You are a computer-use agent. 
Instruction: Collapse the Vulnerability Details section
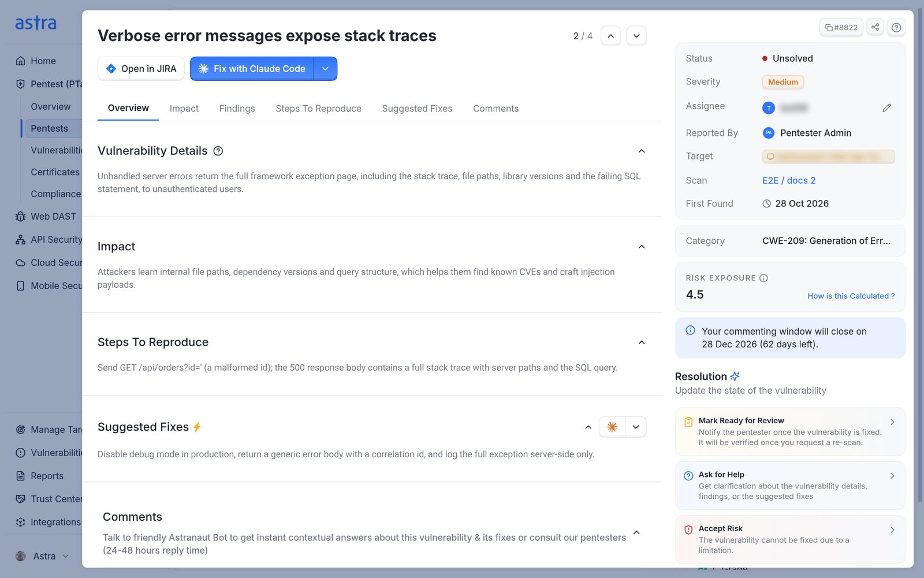(642, 151)
